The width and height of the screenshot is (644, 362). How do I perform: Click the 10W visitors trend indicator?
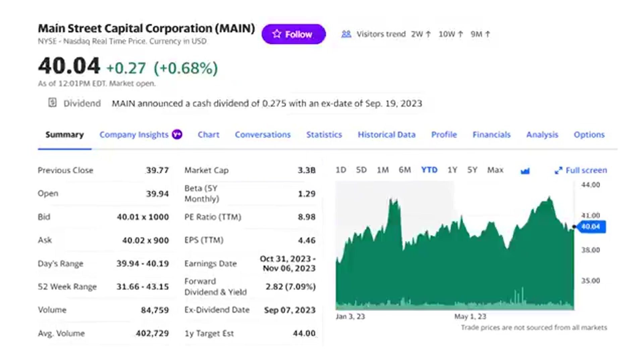coord(451,34)
